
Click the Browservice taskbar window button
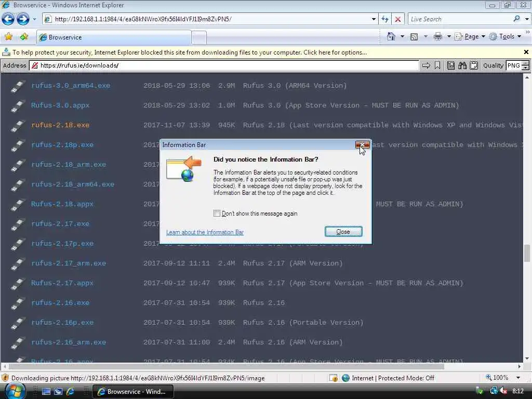tap(133, 392)
